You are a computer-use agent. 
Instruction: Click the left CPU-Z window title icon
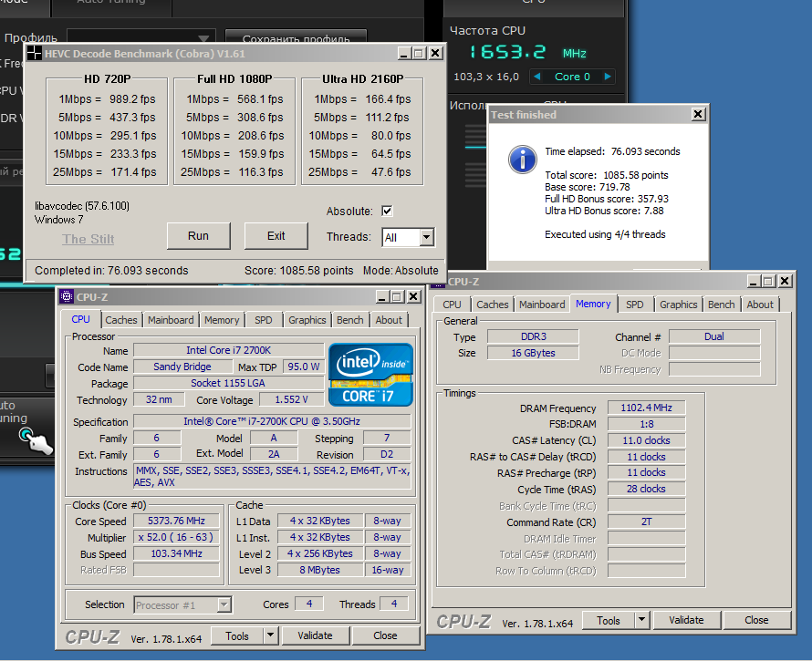point(67,296)
